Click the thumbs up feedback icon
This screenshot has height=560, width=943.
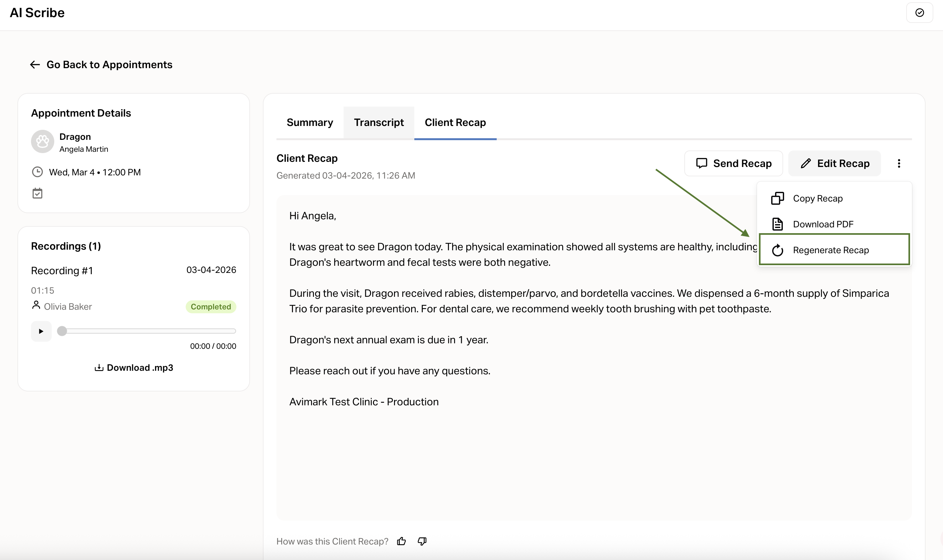401,541
